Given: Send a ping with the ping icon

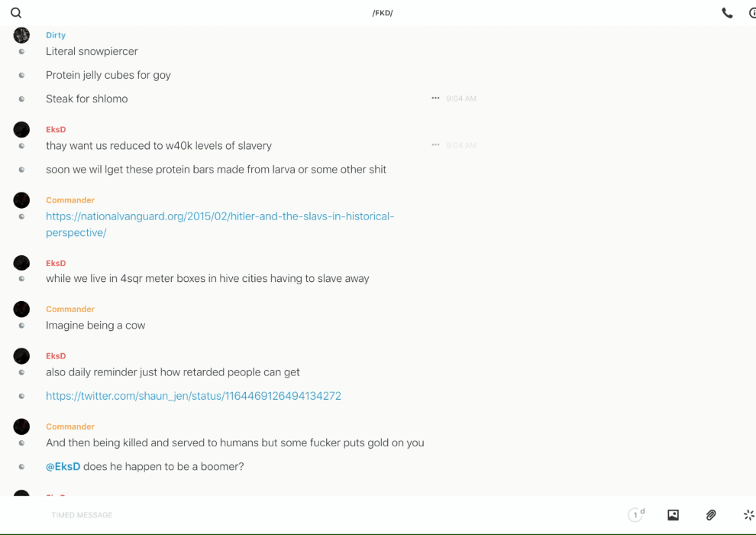Looking at the screenshot, I should coord(748,515).
